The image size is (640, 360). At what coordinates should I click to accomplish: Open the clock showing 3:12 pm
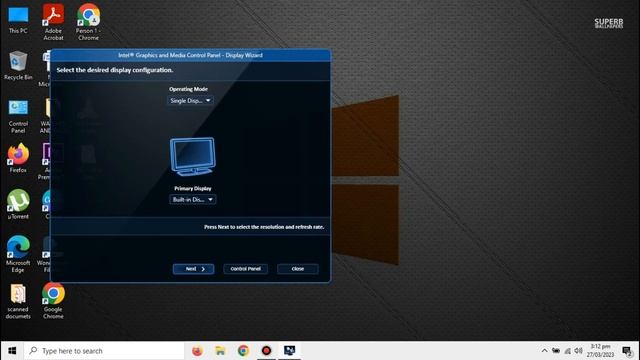click(600, 351)
